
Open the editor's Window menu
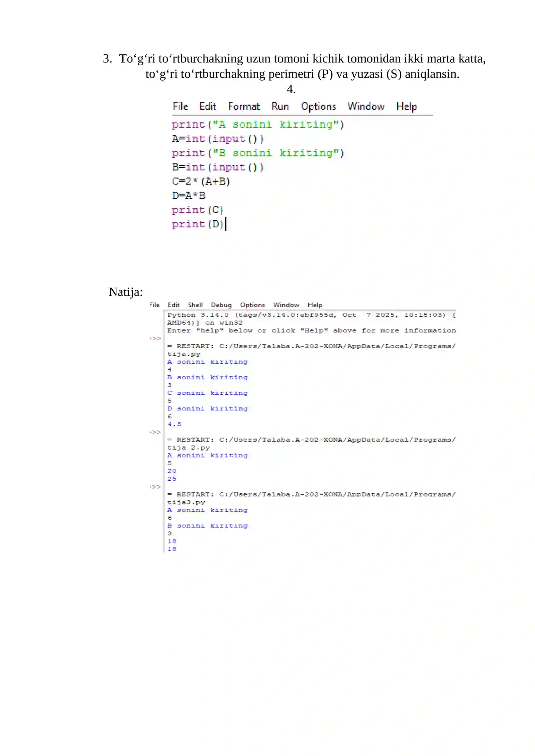[366, 106]
